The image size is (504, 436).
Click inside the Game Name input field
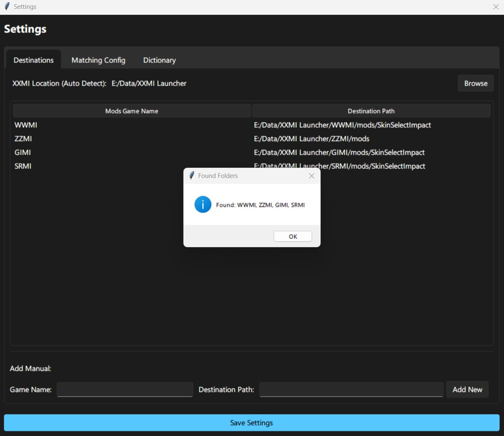tap(124, 389)
